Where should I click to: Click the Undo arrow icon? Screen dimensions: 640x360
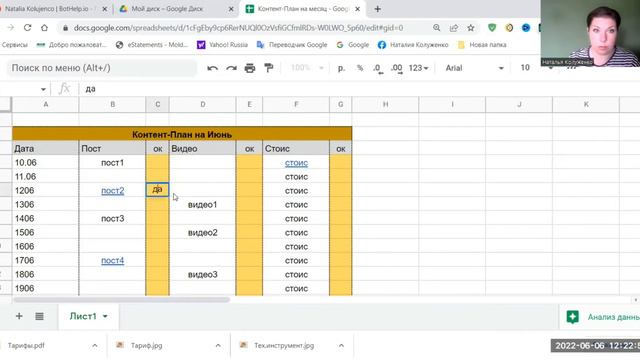pyautogui.click(x=212, y=68)
